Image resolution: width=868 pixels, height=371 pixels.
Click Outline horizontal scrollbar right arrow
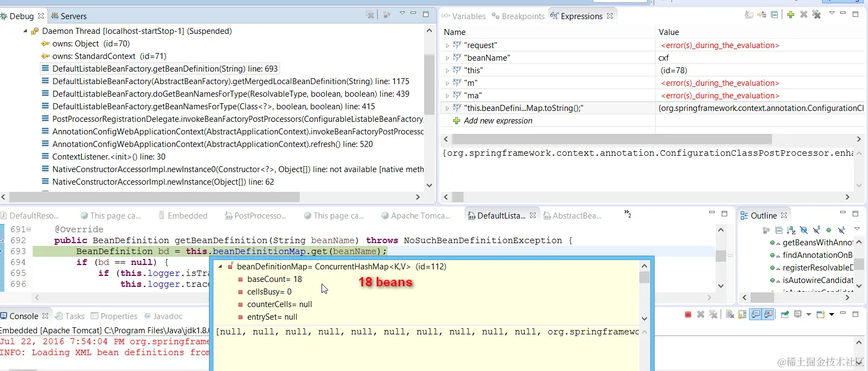[x=847, y=297]
